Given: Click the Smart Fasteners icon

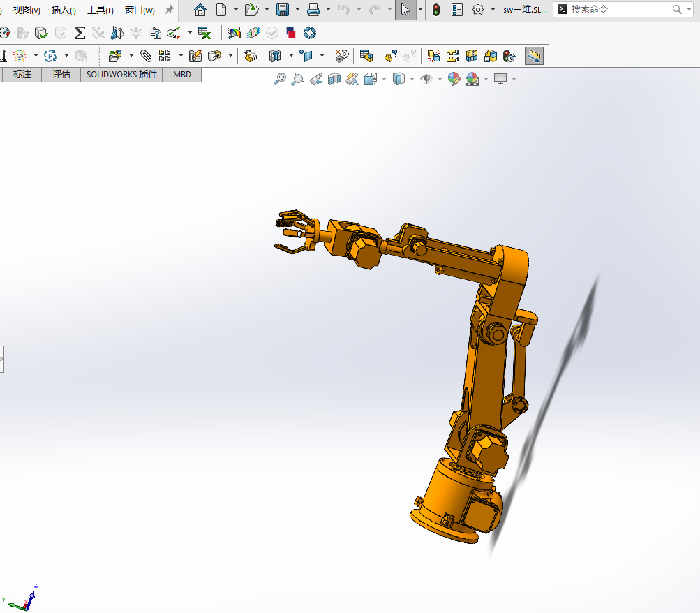Looking at the screenshot, I should pyautogui.click(x=195, y=56).
